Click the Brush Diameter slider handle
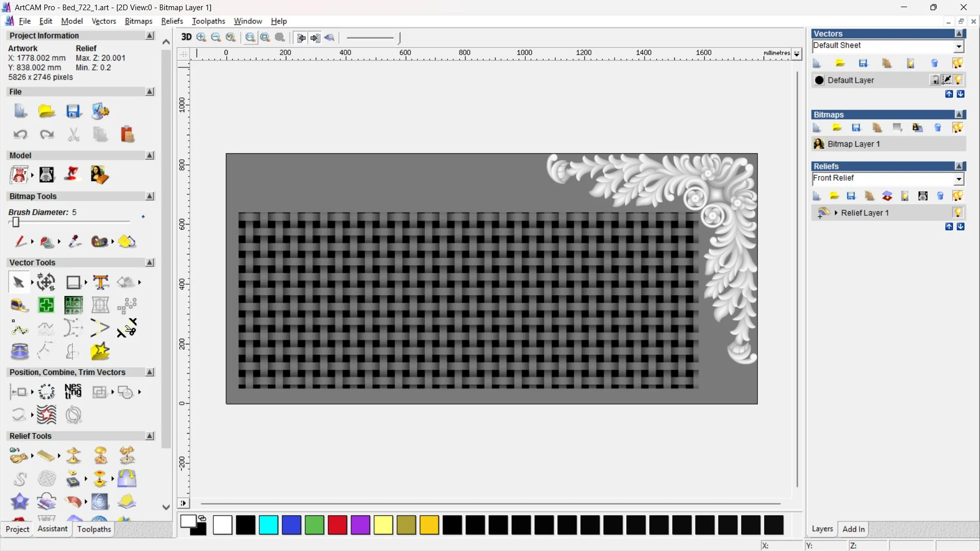 (16, 222)
